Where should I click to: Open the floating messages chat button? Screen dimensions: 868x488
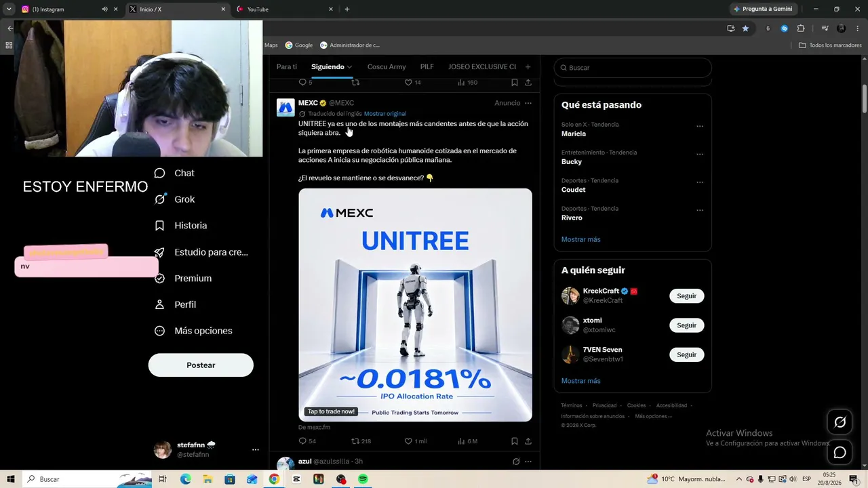[x=840, y=452]
